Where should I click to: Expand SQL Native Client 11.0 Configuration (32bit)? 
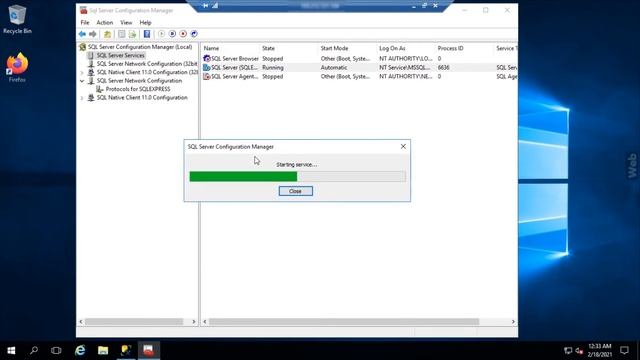tap(82, 73)
